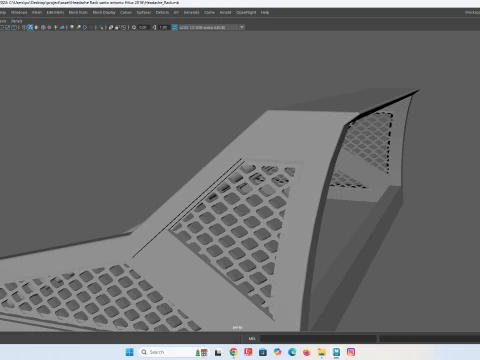
Task: Open the Mesh Display menu
Action: [x=104, y=12]
